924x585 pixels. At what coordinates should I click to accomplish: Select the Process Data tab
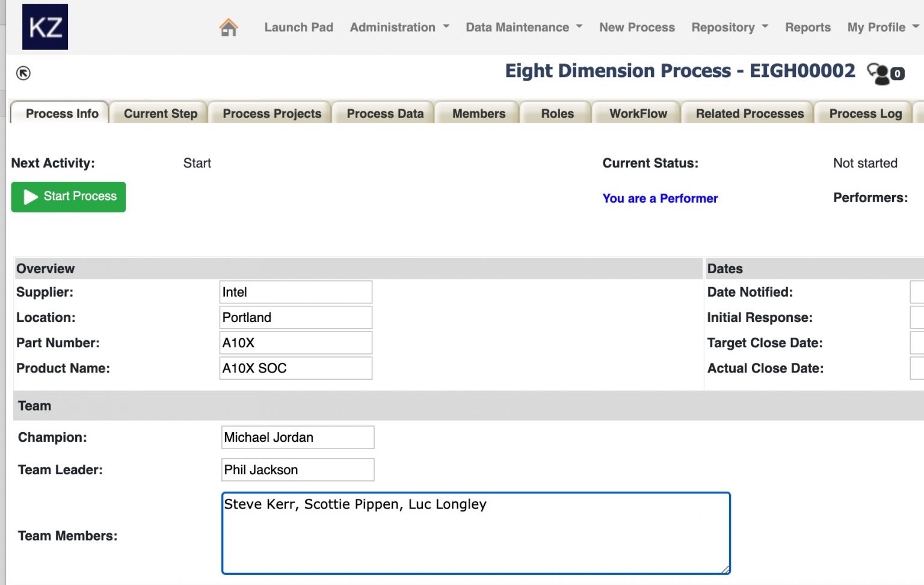[384, 113]
